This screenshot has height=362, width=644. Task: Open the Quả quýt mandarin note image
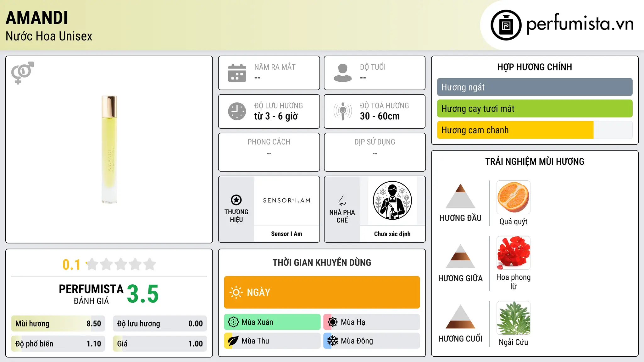pos(514,197)
